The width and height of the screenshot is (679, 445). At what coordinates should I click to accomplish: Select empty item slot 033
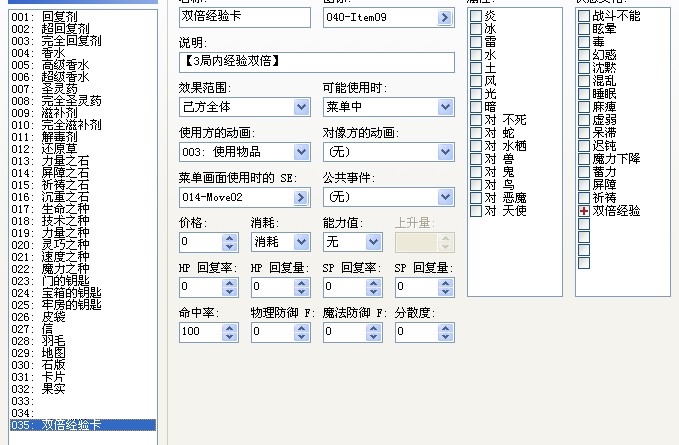[x=83, y=401]
